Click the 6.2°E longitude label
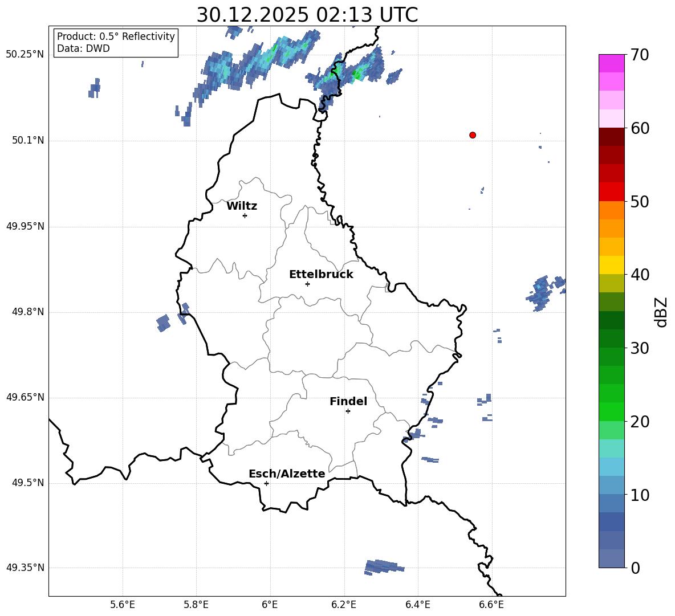The width and height of the screenshot is (675, 616). [x=344, y=605]
